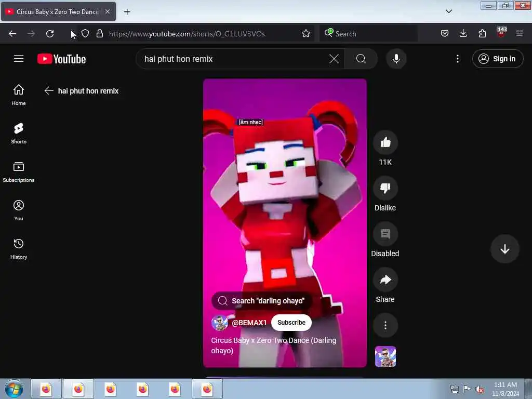The width and height of the screenshot is (532, 399).
Task: Open Subscriptions in the sidebar
Action: [19, 172]
